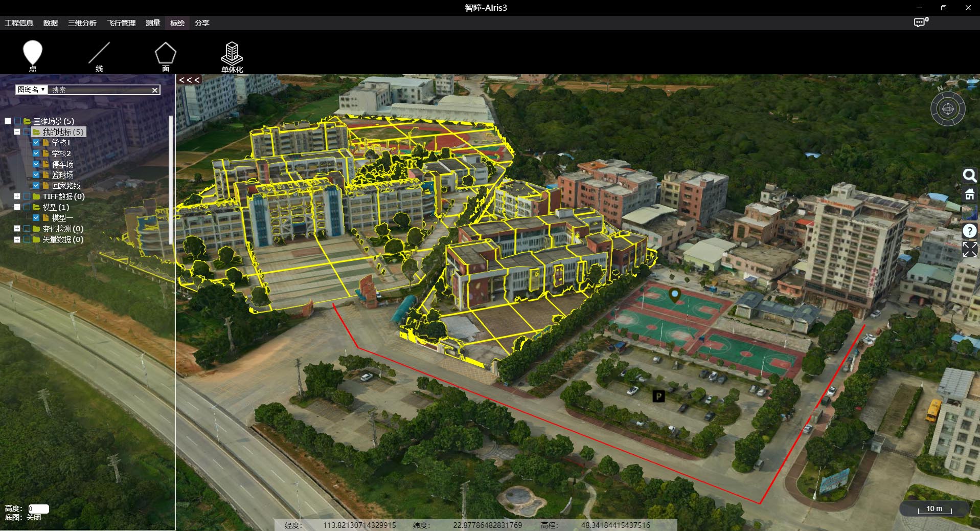Check the 三维场景 root checkbox
The image size is (980, 531).
[17, 121]
